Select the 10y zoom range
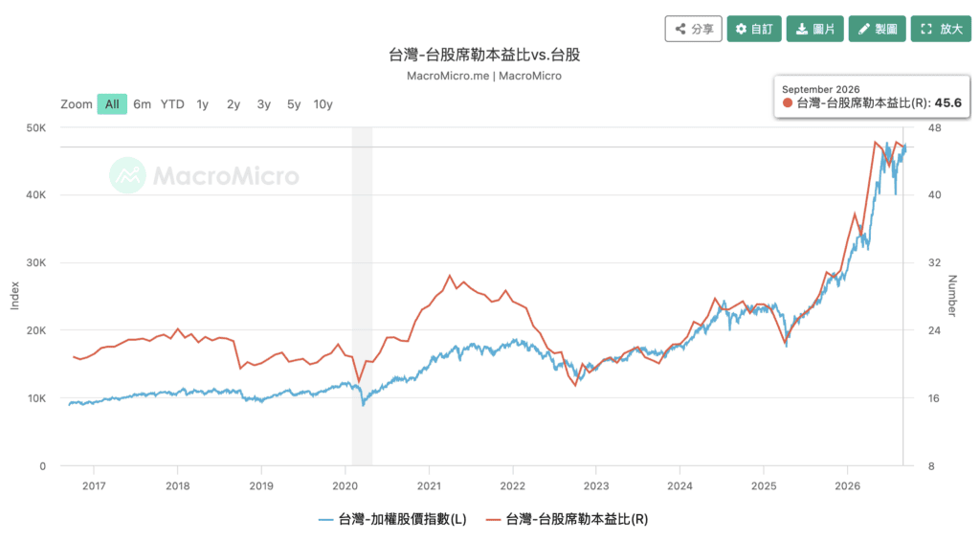The image size is (980, 541). 323,103
